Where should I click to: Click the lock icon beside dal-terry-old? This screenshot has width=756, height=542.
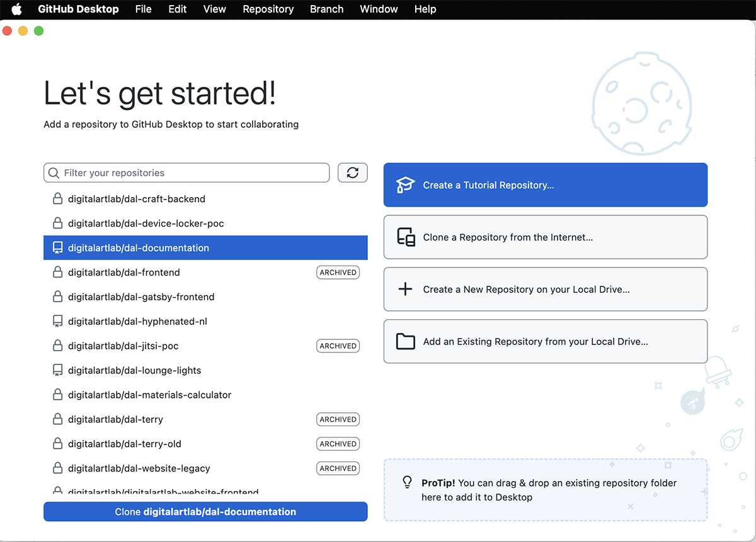click(57, 444)
